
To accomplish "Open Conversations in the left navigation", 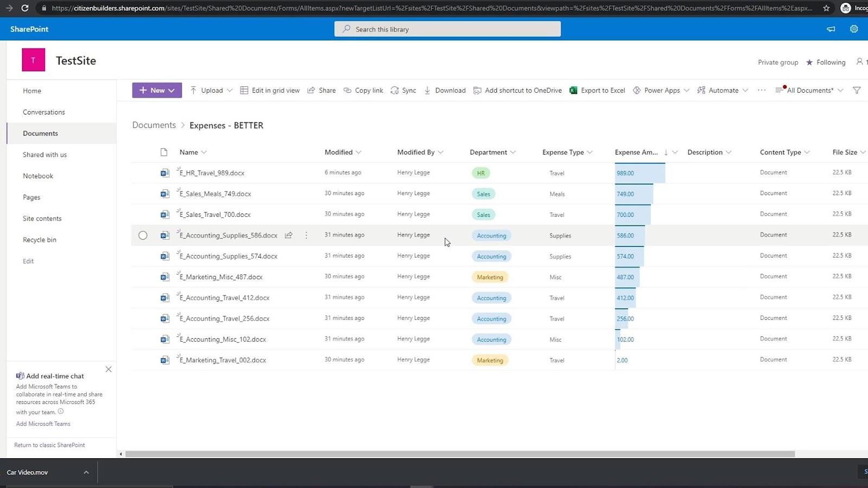I will point(44,112).
